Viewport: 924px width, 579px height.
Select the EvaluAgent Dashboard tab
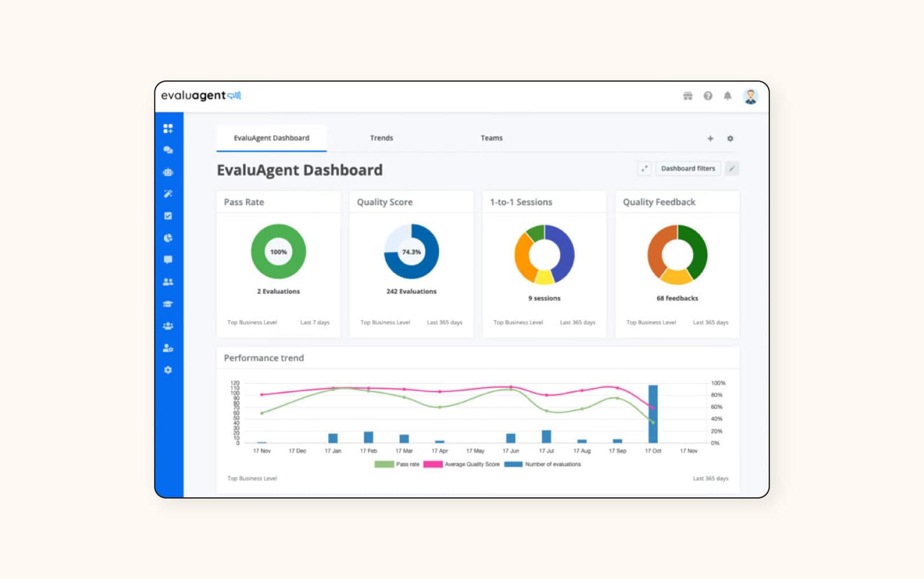click(272, 138)
